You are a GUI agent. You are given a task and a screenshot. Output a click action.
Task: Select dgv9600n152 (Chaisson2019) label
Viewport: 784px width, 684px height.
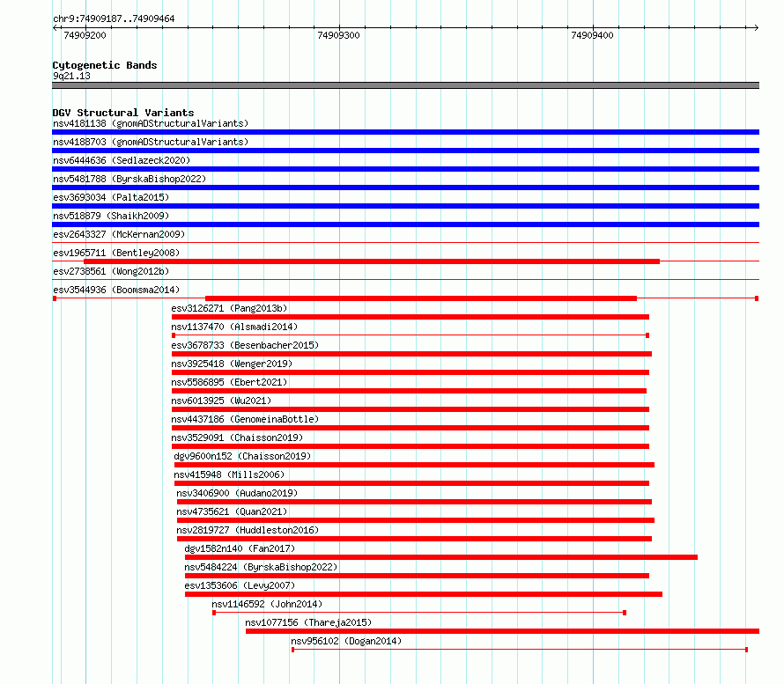242,456
